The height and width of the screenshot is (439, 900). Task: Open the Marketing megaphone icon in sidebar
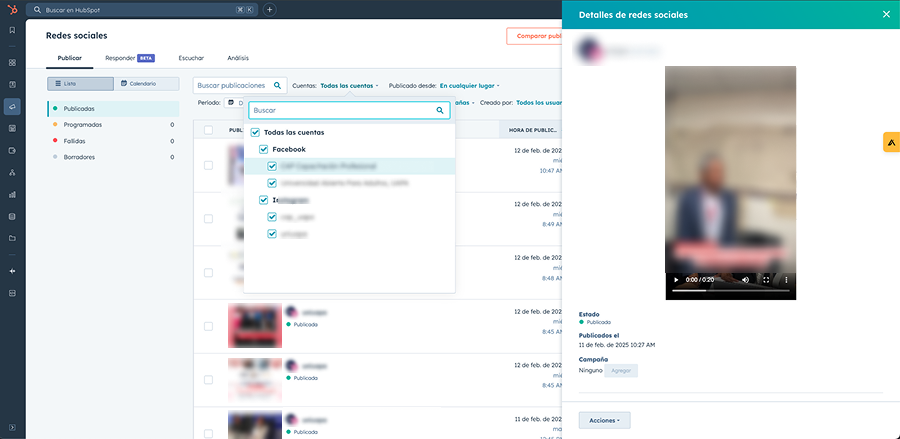pyautogui.click(x=12, y=107)
